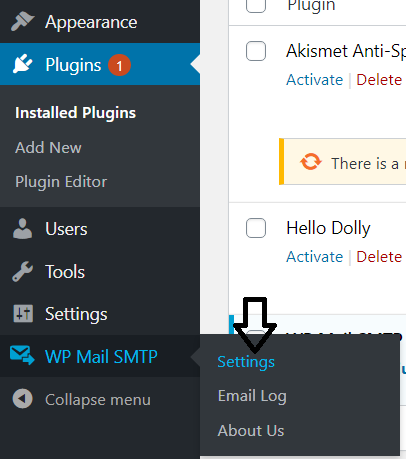Delete the Hello Dolly plugin
This screenshot has height=459, width=406.
point(379,257)
